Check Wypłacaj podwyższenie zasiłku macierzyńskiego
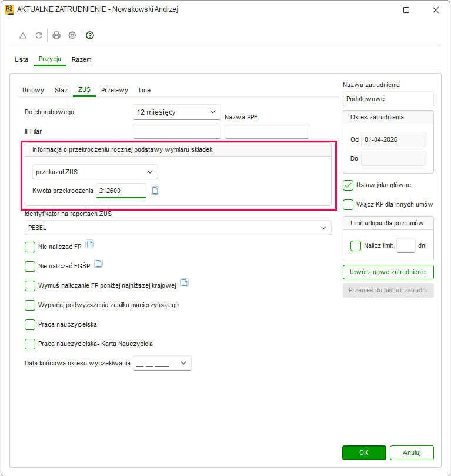 (x=30, y=305)
